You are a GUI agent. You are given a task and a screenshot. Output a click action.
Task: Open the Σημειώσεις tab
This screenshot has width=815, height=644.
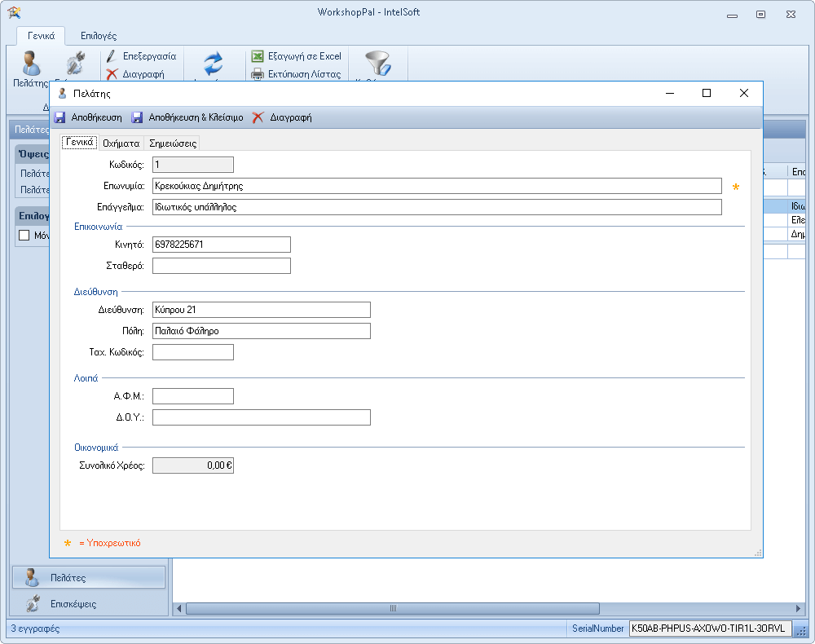[x=172, y=143]
